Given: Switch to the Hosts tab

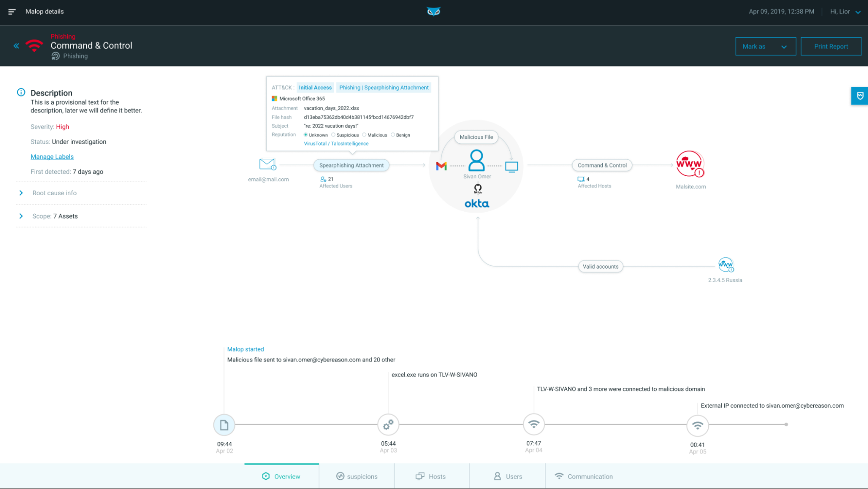Looking at the screenshot, I should 431,476.
